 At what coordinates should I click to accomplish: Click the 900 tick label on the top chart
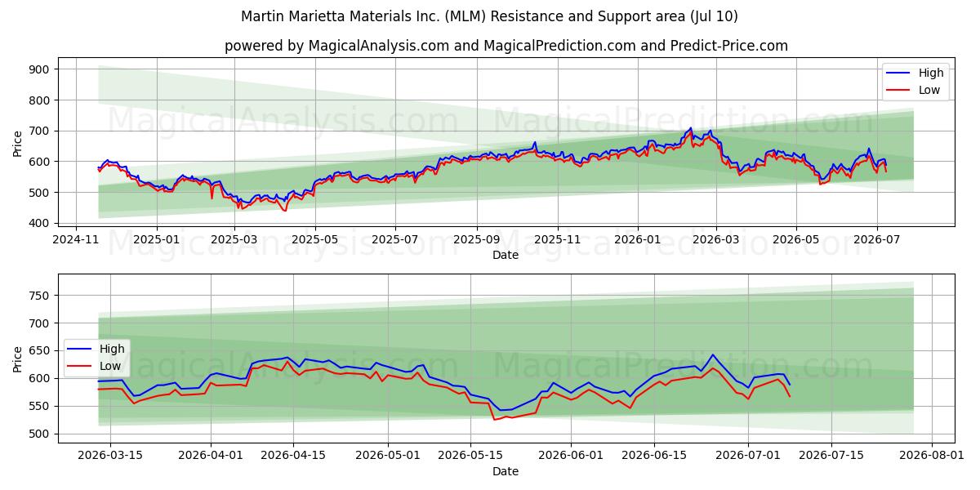(41, 69)
